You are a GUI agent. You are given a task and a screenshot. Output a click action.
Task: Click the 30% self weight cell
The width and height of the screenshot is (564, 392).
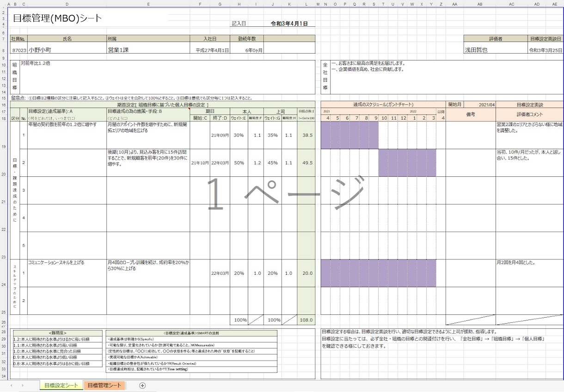click(239, 135)
